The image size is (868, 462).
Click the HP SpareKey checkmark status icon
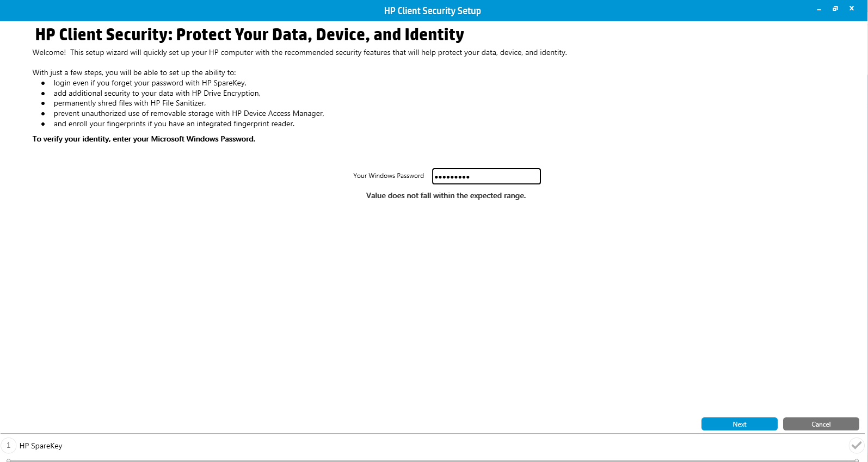[856, 445]
